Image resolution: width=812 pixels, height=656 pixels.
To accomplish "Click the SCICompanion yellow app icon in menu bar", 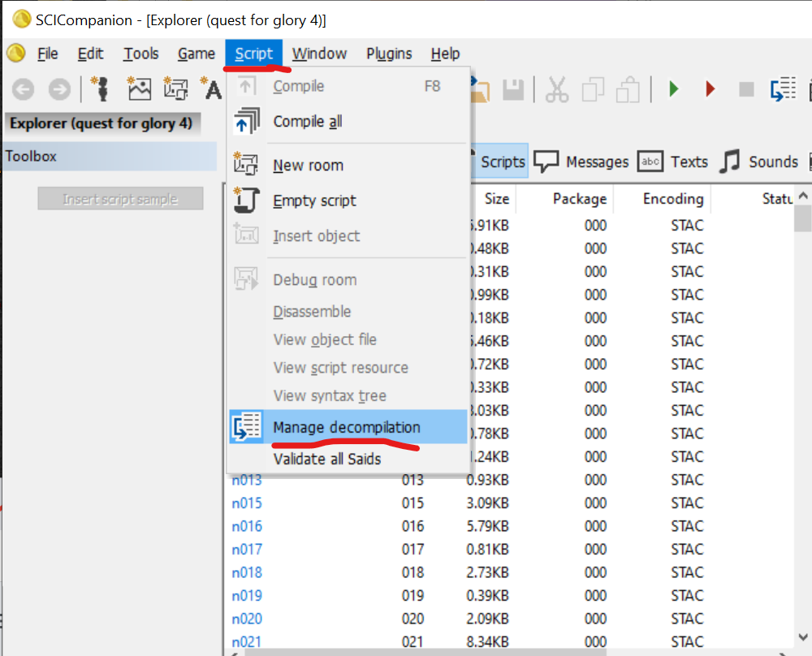I will 16,53.
